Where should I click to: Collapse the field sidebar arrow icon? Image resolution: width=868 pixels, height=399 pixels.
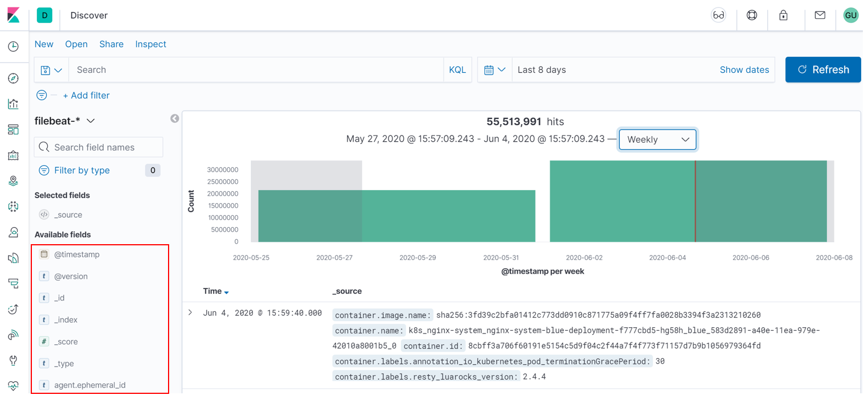pyautogui.click(x=175, y=118)
